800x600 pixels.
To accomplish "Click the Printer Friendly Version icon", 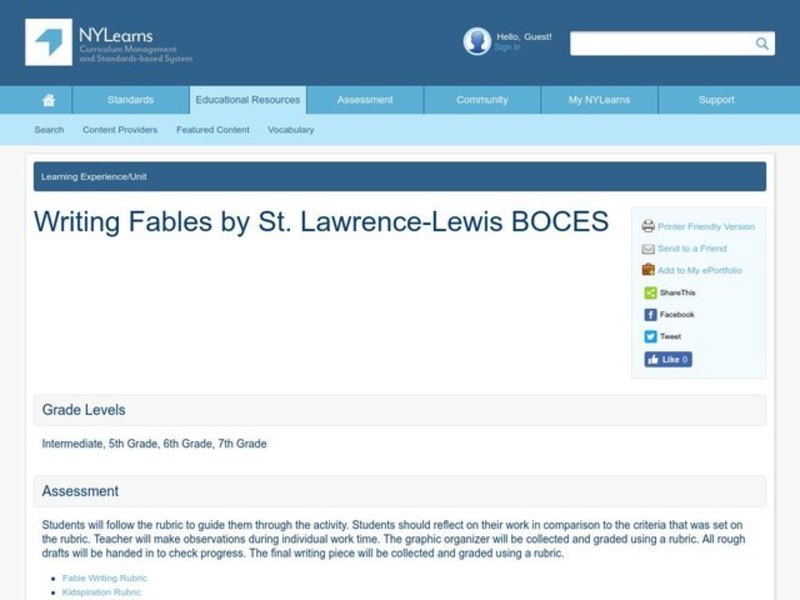I will [x=650, y=227].
